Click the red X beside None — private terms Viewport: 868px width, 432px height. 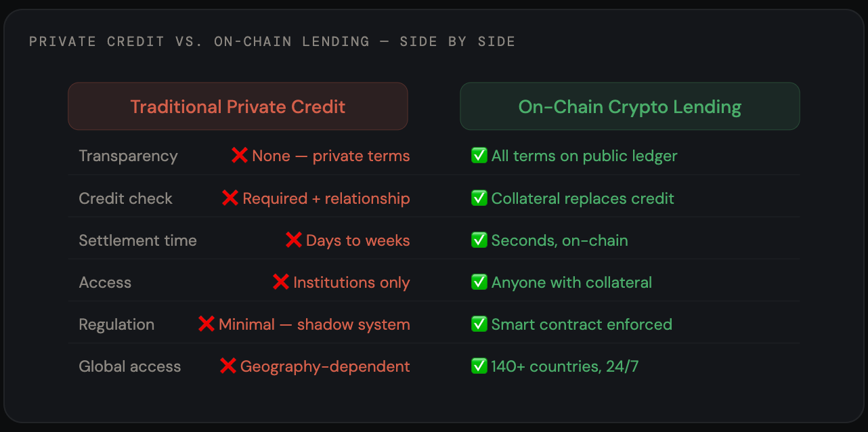tap(240, 156)
